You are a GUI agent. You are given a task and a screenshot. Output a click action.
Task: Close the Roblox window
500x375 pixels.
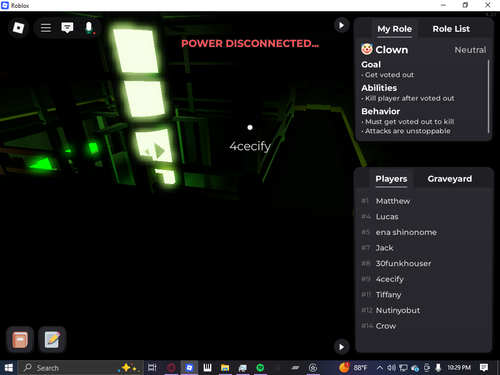click(487, 5)
